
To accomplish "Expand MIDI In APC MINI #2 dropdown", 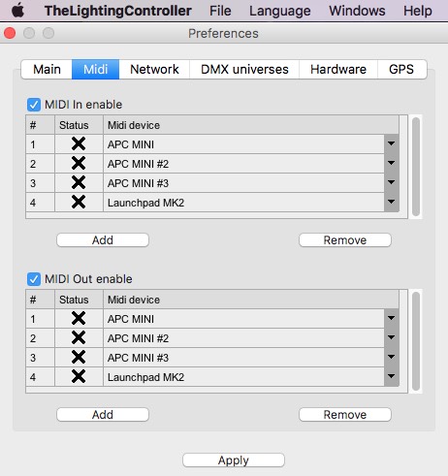I will pyautogui.click(x=392, y=164).
